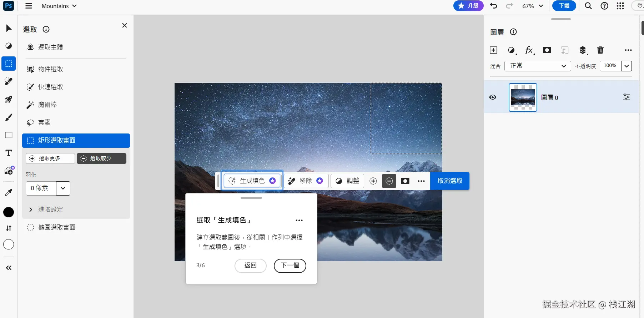Open the Adjustments tool in left toolbar

[9, 46]
